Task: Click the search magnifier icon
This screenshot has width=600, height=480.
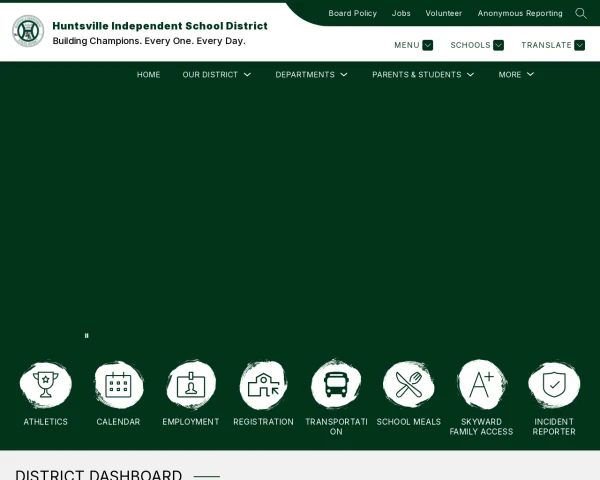Action: coord(581,13)
